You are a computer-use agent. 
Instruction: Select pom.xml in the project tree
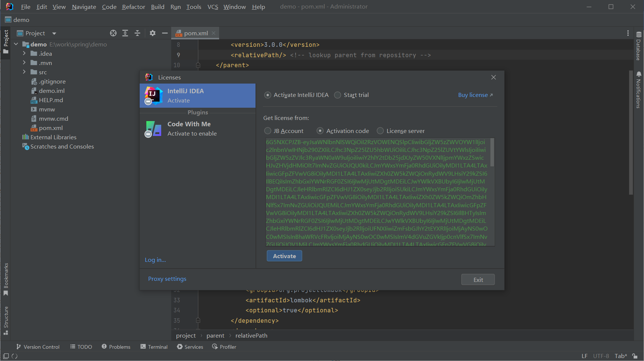point(51,128)
